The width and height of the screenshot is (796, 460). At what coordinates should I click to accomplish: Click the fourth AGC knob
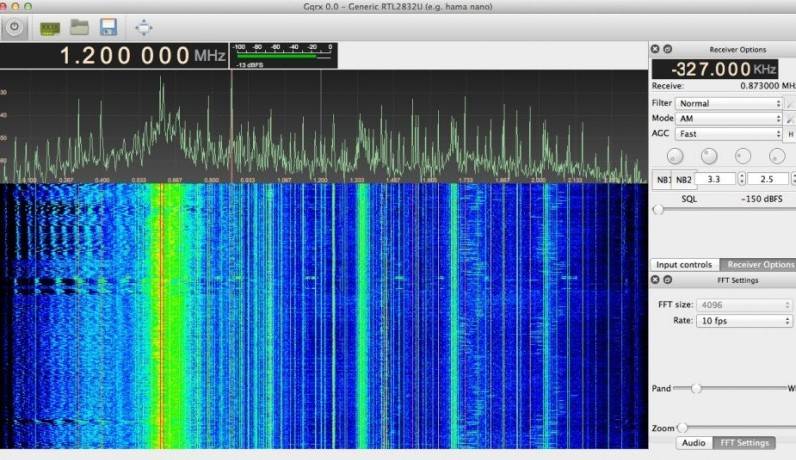[777, 156]
